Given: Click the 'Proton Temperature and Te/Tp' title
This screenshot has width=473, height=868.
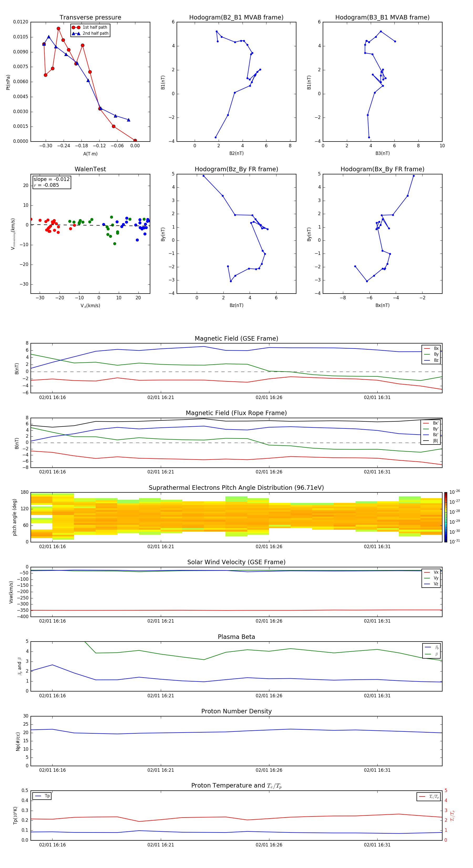Looking at the screenshot, I should [236, 786].
